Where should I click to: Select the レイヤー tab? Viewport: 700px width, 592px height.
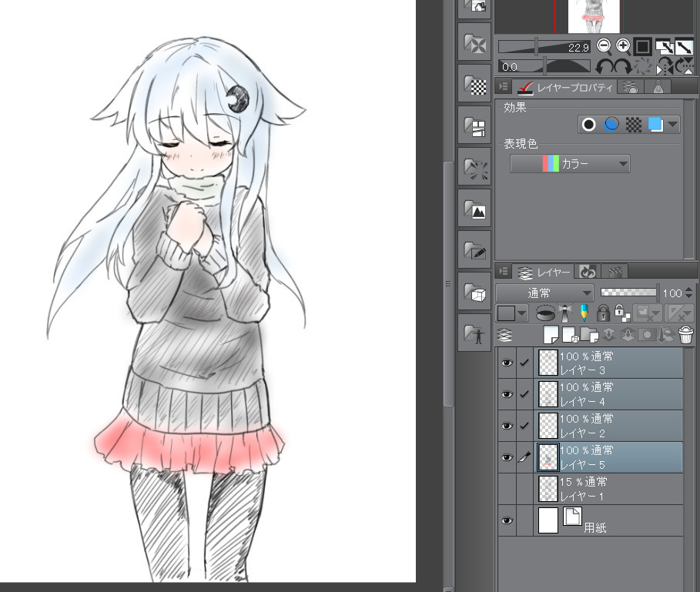544,271
